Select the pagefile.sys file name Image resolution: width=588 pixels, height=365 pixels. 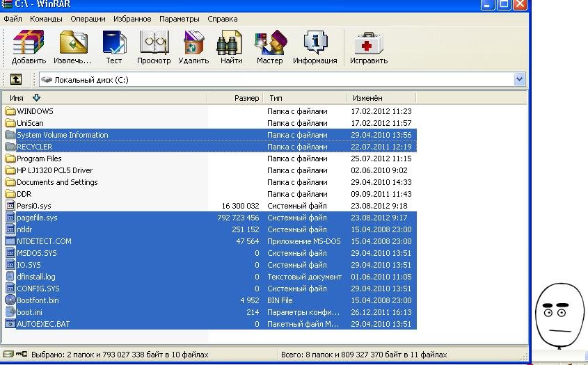click(37, 218)
